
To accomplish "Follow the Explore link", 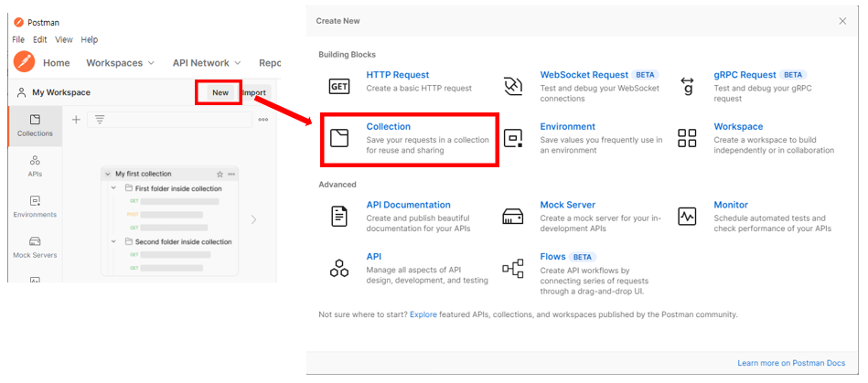I will click(423, 314).
